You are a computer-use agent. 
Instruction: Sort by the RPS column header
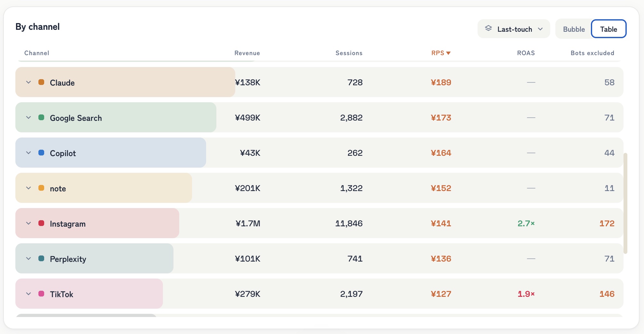441,53
